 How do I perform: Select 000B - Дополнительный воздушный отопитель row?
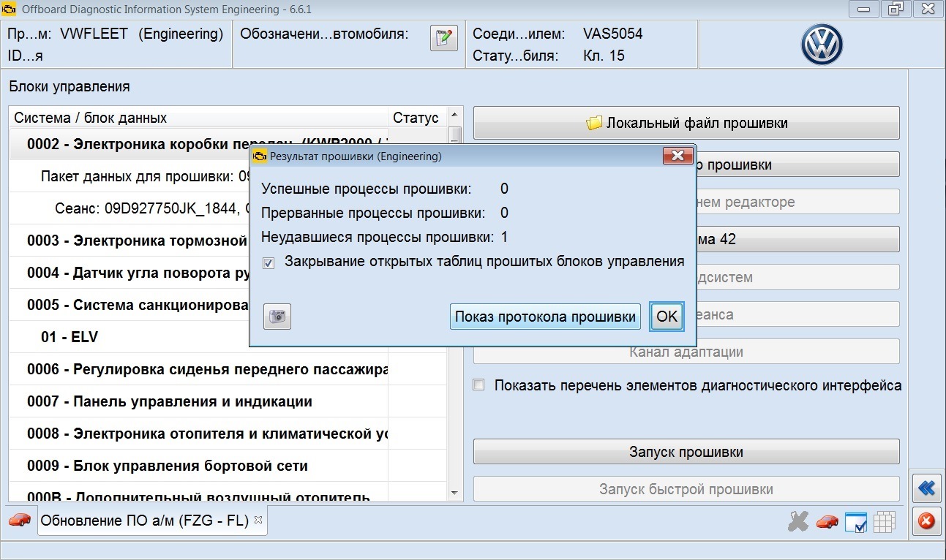point(228,493)
